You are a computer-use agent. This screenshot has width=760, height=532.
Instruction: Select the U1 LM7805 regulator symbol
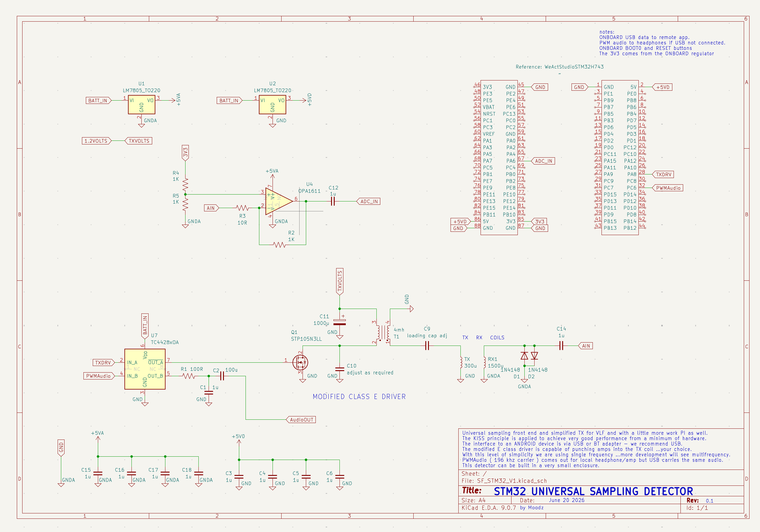pyautogui.click(x=141, y=104)
